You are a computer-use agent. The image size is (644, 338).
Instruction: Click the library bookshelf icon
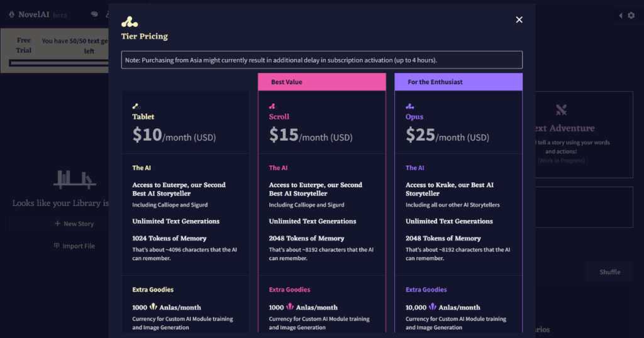pos(74,180)
